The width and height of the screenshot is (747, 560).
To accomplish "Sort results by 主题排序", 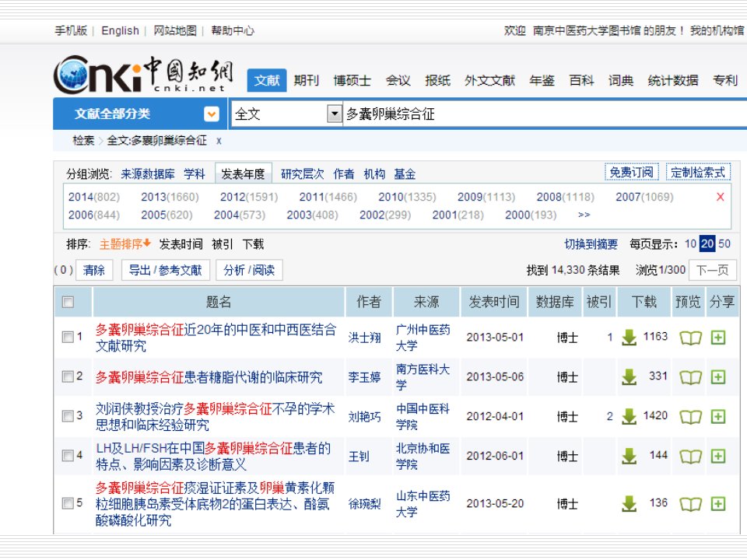I will 124,244.
